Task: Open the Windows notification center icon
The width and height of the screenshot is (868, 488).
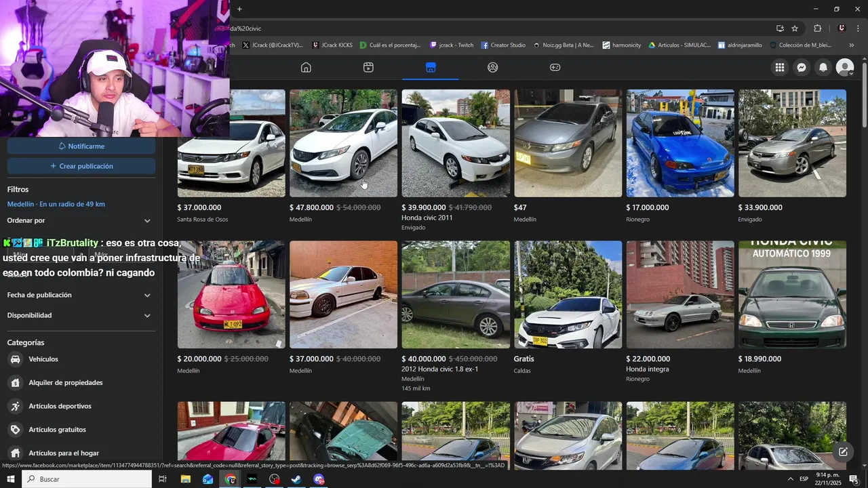Action: click(854, 479)
